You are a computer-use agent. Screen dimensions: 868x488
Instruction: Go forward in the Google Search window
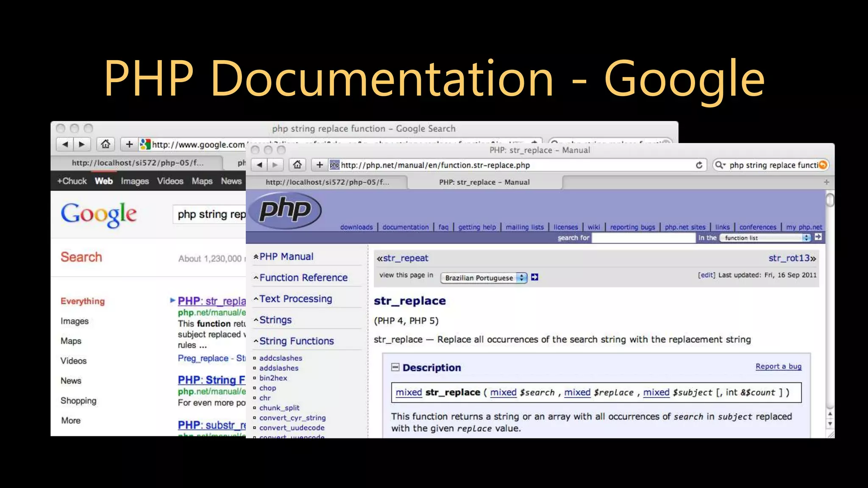(x=82, y=144)
